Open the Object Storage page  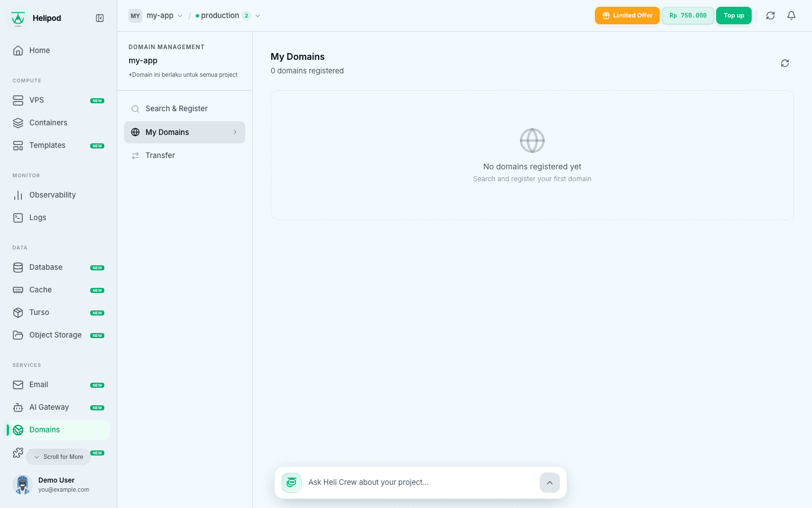(59, 335)
